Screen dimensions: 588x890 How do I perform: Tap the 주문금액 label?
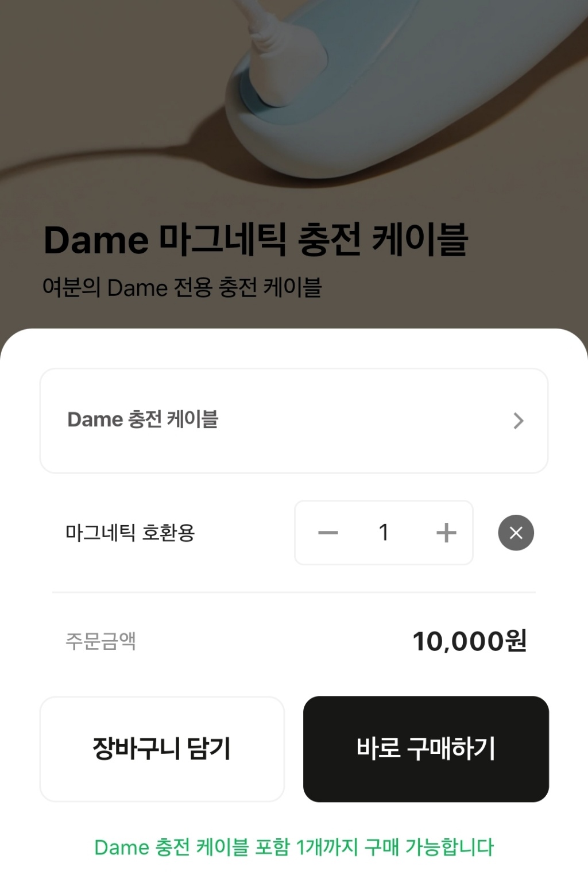click(x=100, y=641)
